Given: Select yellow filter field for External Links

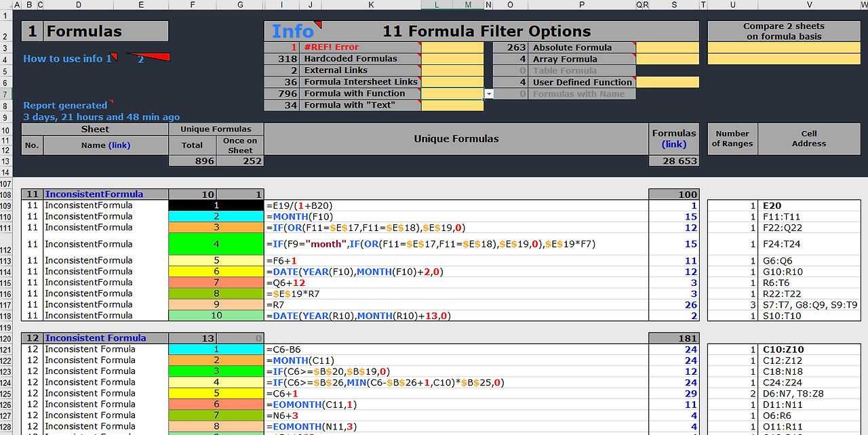Looking at the screenshot, I should click(x=452, y=70).
